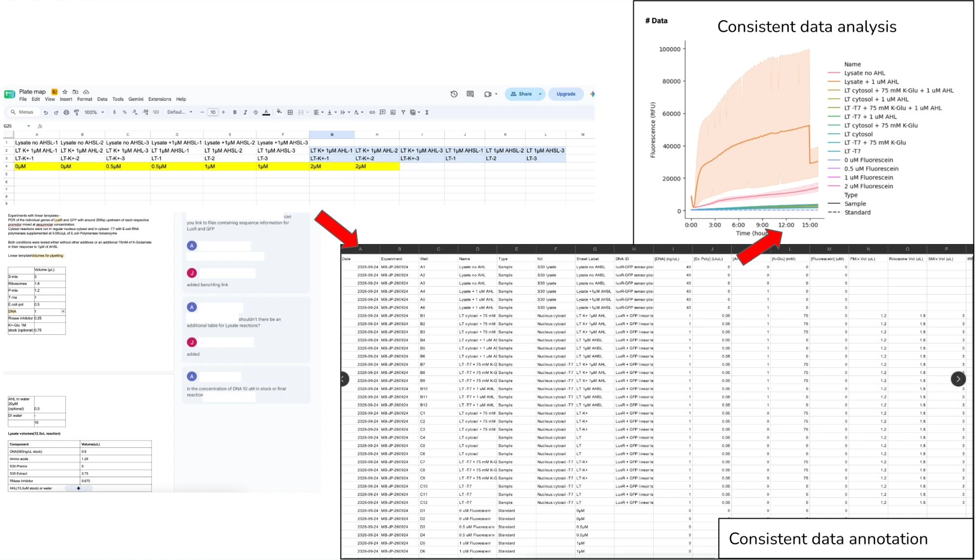
Task: Apply italic formatting
Action: coord(245,112)
